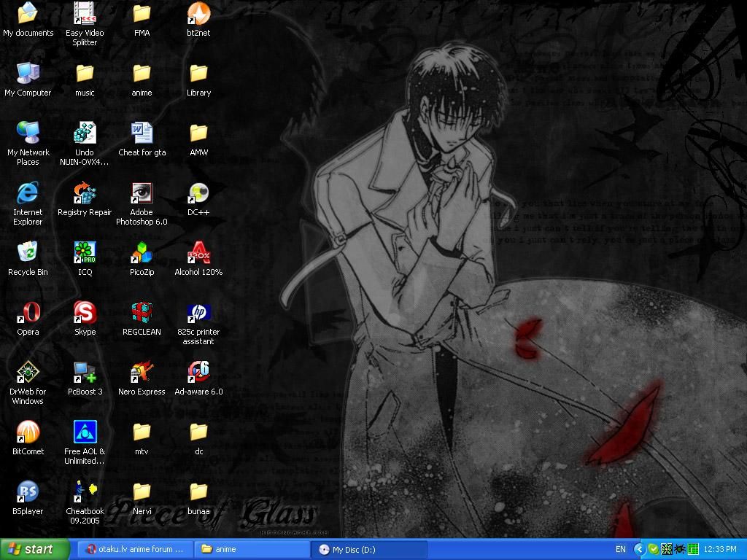747x560 pixels.
Task: Switch to My Disc (D:) taskbar window
Action: (370, 549)
